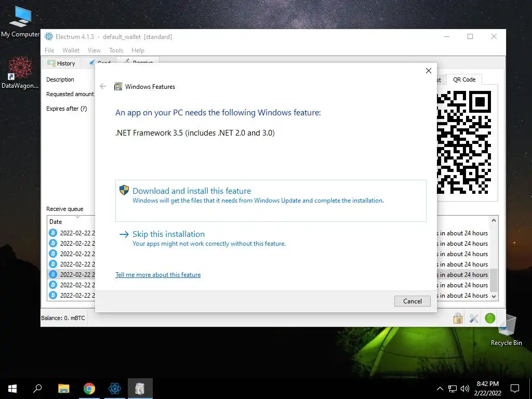The width and height of the screenshot is (532, 399).
Task: Click the Balance: 0. mBTC status text
Action: click(x=63, y=318)
